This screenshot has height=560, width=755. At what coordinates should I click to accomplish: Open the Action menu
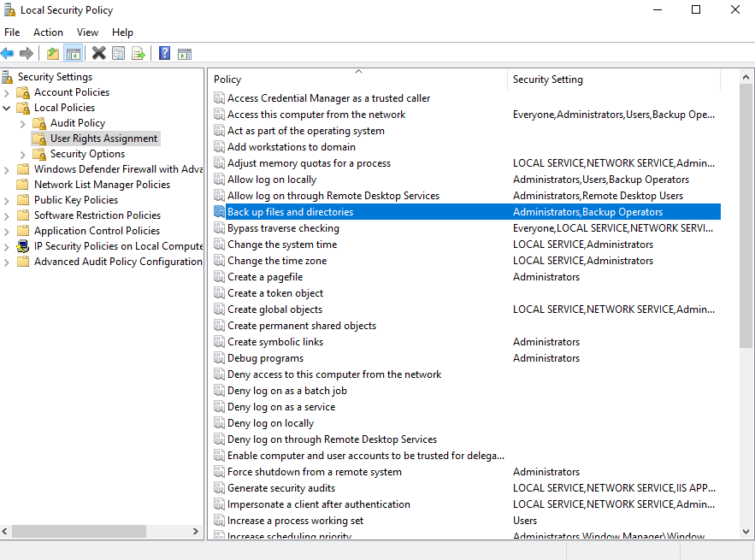(48, 32)
